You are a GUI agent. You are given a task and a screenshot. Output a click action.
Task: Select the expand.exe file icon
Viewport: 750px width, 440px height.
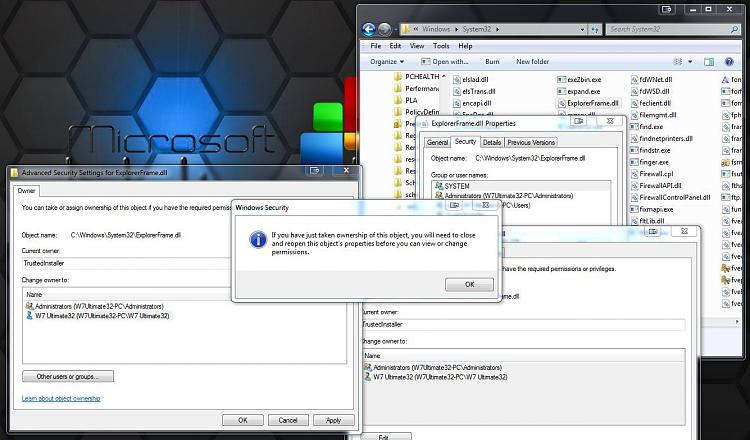click(562, 91)
